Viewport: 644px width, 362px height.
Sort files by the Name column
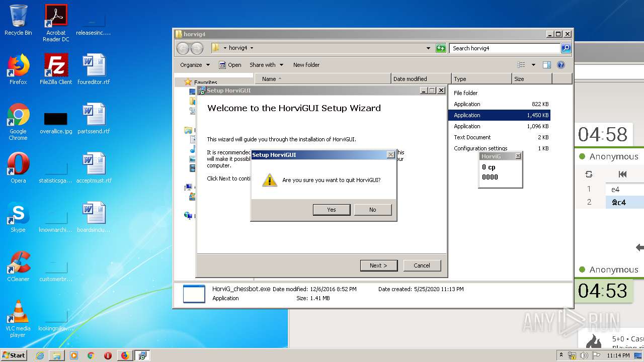click(x=323, y=79)
